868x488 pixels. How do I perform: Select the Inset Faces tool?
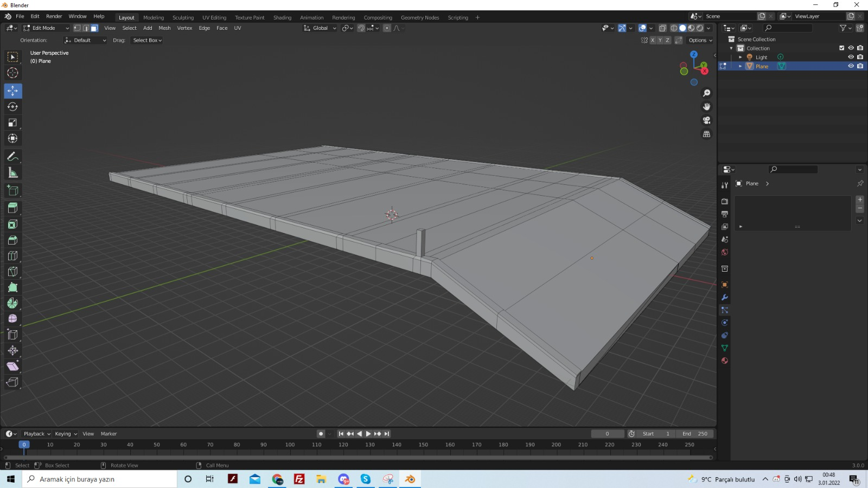tap(12, 224)
